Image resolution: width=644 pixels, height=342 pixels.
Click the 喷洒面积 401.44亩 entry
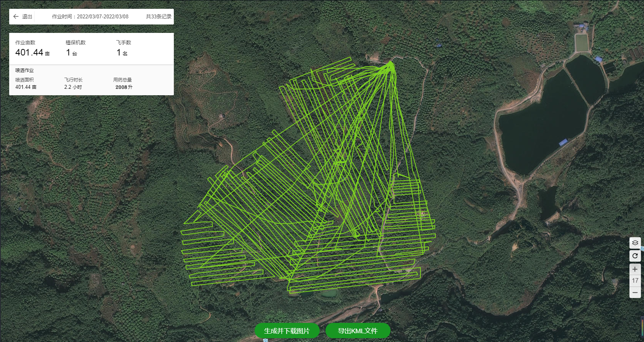[26, 83]
